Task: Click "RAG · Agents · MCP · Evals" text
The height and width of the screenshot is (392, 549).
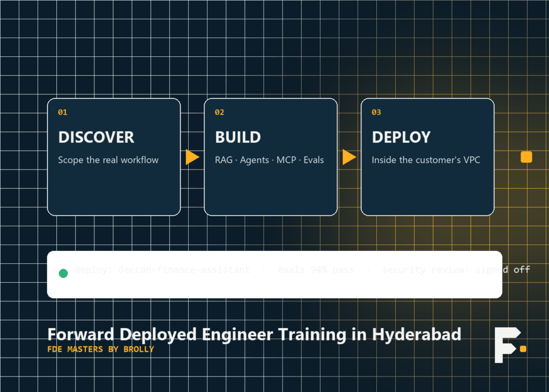Action: point(269,160)
